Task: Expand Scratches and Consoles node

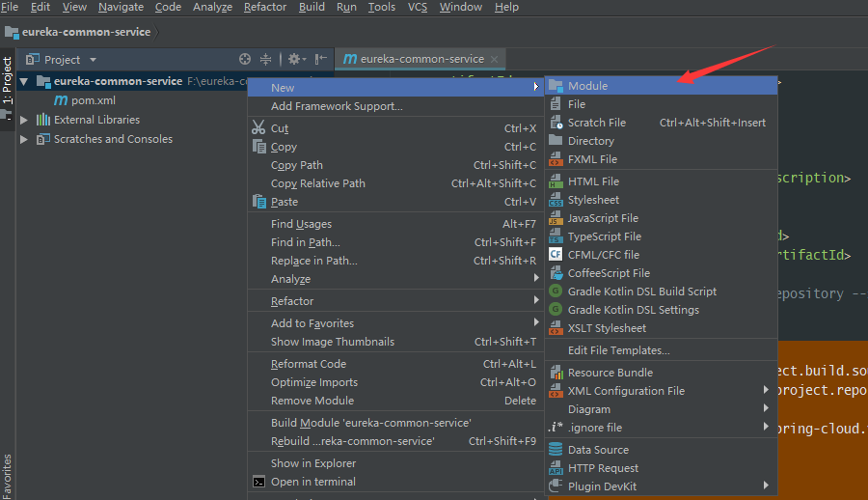Action: (24, 139)
